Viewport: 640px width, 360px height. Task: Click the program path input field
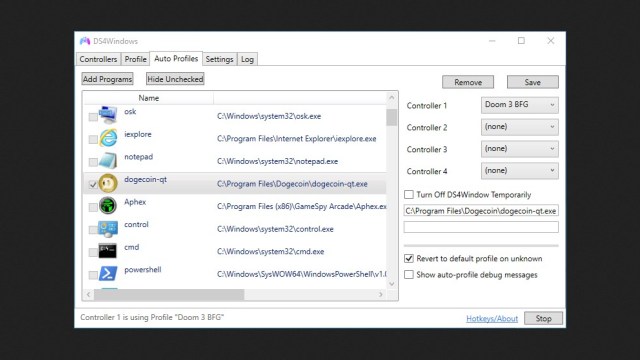click(x=481, y=211)
